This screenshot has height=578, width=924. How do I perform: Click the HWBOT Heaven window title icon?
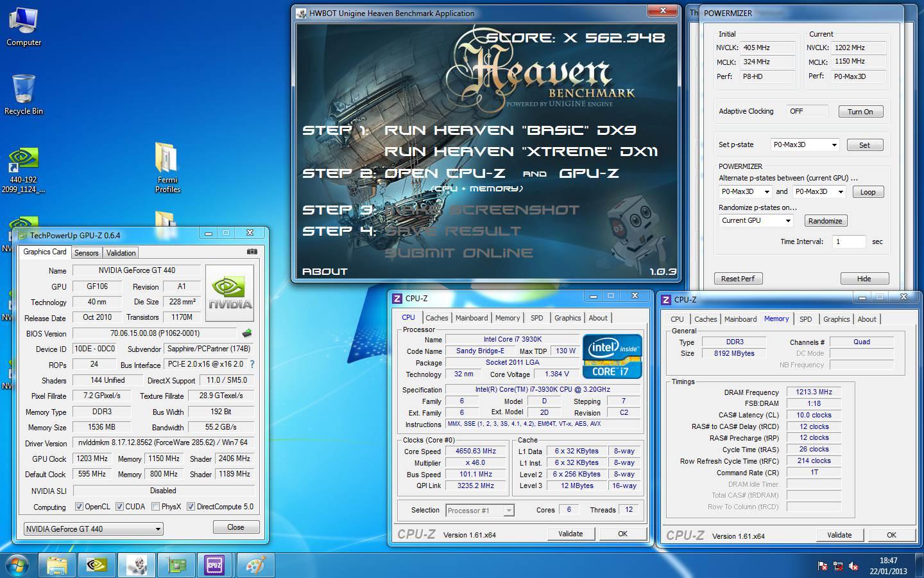point(302,13)
